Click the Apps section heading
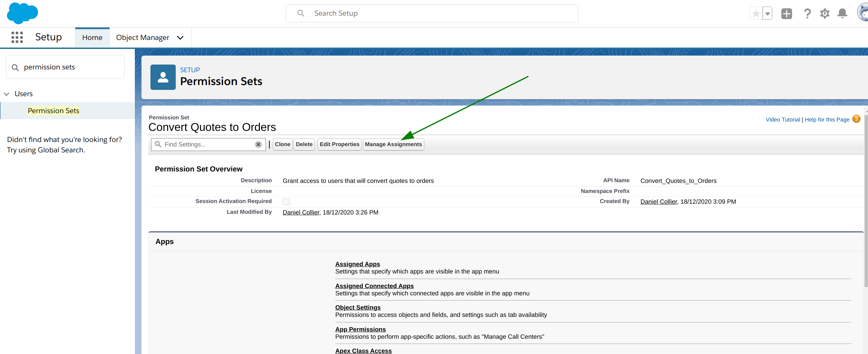Screen dimensions: 868x354 [165, 242]
